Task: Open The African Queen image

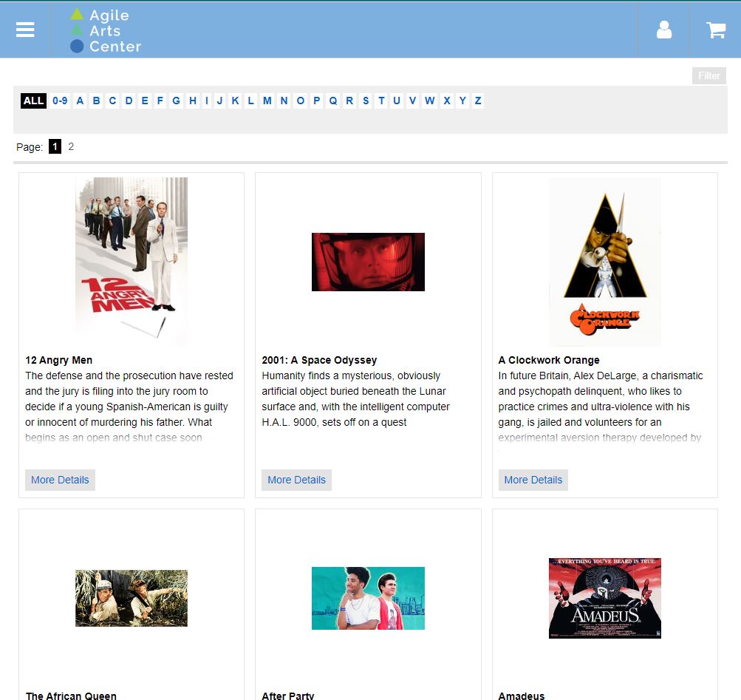Action: 132,598
